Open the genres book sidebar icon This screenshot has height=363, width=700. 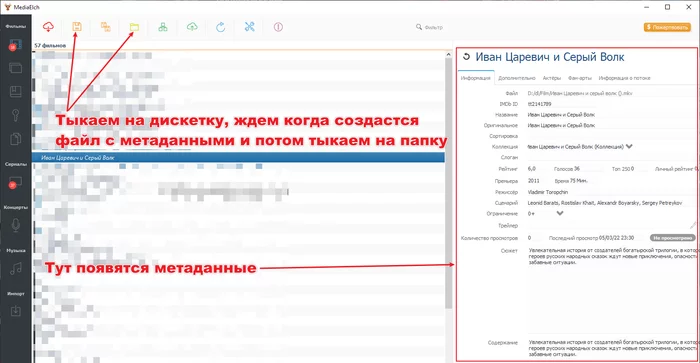[x=16, y=91]
